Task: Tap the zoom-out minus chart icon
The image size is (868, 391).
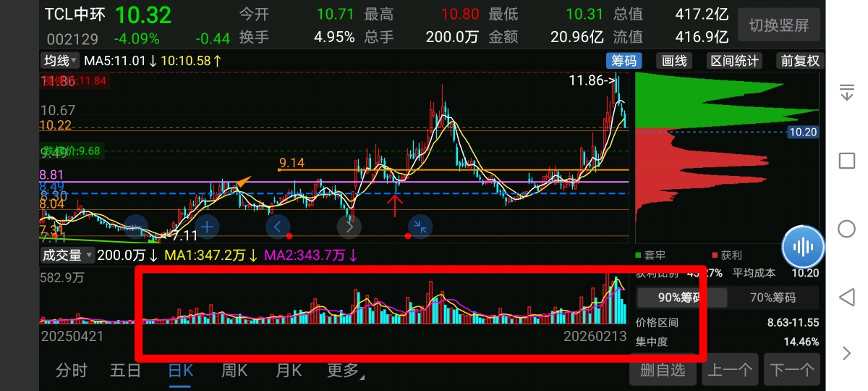Action: (x=137, y=227)
